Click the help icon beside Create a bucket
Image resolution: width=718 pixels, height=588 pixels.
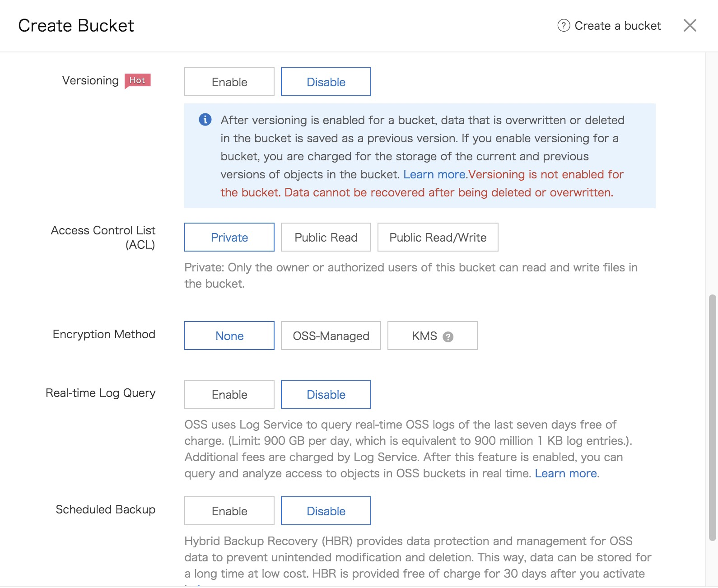(x=564, y=26)
